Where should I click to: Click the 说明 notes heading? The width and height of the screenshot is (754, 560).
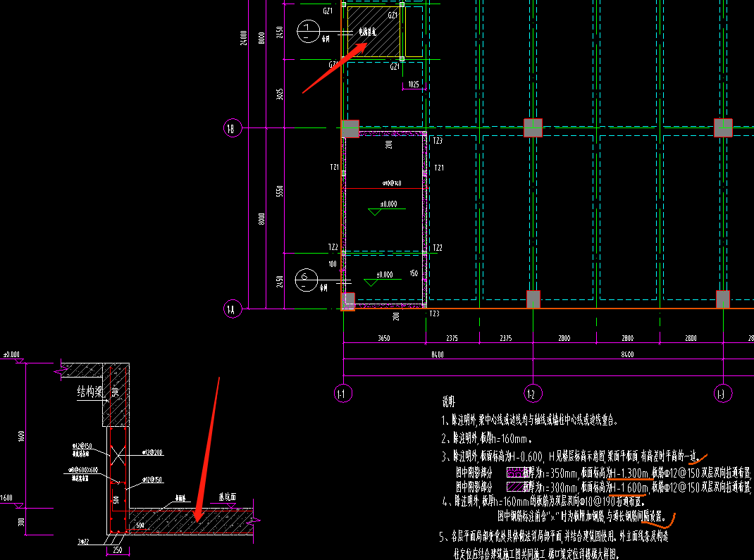[x=448, y=402]
